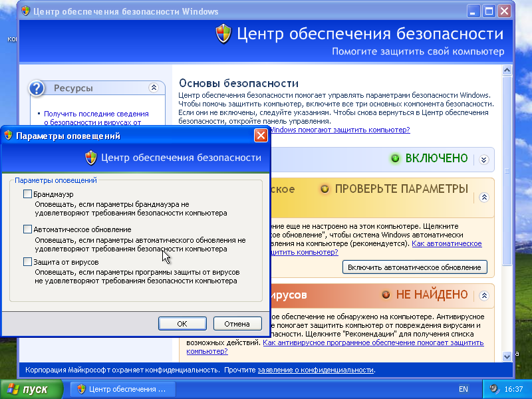Open the пуск Start menu
Viewport: 532px width, 399px height.
[31, 389]
